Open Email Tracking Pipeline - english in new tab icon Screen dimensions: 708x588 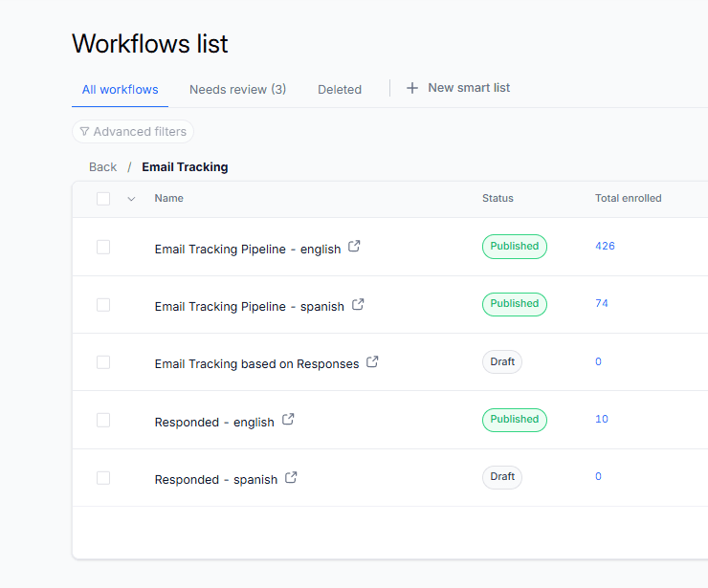tap(354, 247)
